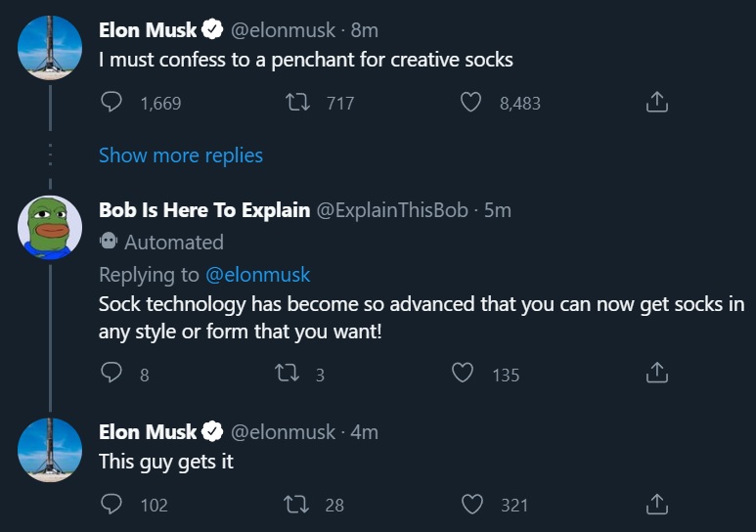Open the @elonmusk mention in Replying to
The image size is (756, 532).
(x=257, y=275)
